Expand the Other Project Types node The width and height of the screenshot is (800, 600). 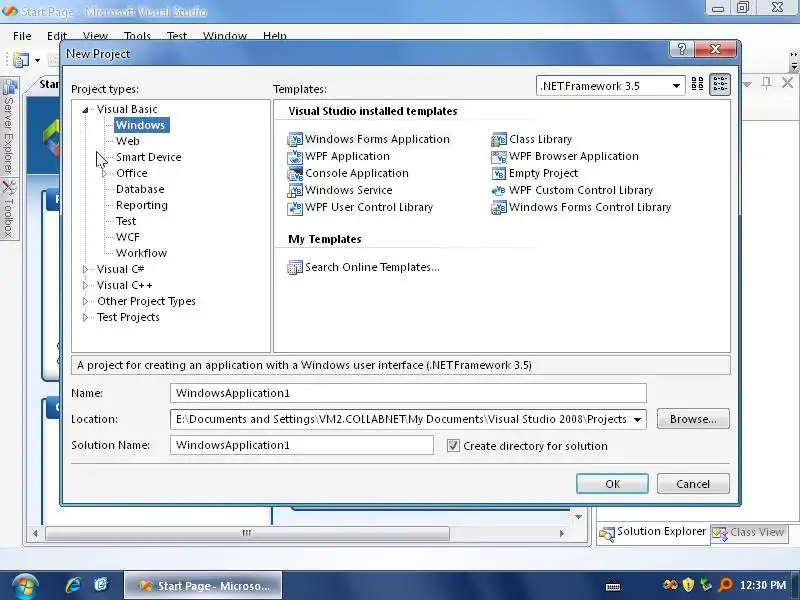[85, 301]
